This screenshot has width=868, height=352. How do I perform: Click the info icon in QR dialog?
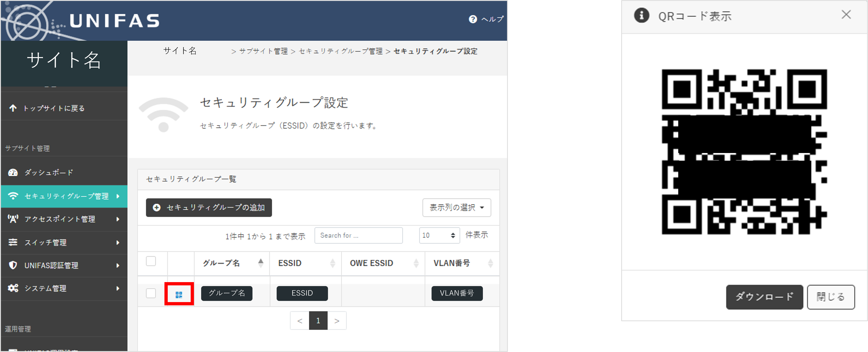point(642,16)
